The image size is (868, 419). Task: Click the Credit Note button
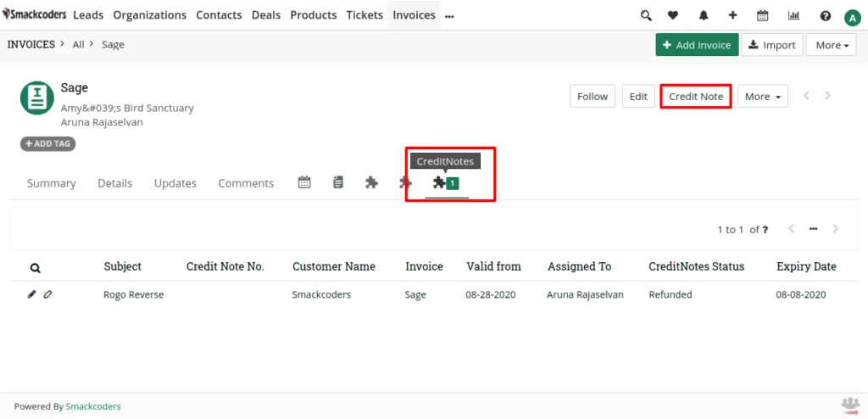pyautogui.click(x=696, y=97)
